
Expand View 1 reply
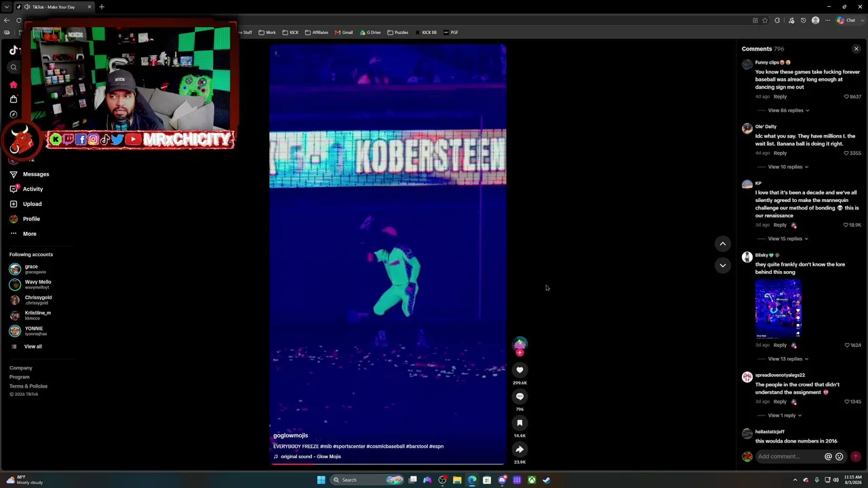[x=785, y=415]
